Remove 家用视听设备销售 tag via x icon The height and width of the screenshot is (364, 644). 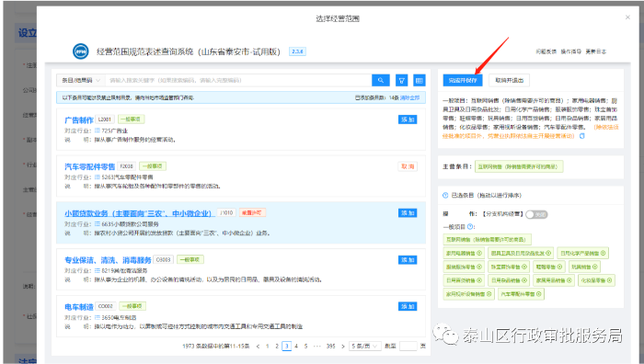pos(489,294)
